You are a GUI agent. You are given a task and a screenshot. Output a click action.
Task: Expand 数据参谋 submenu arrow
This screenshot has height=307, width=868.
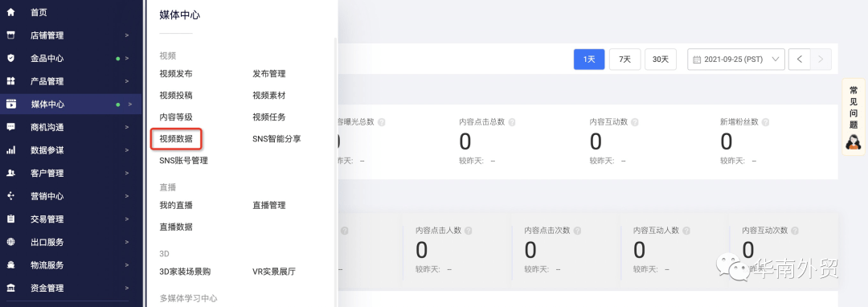click(x=127, y=150)
